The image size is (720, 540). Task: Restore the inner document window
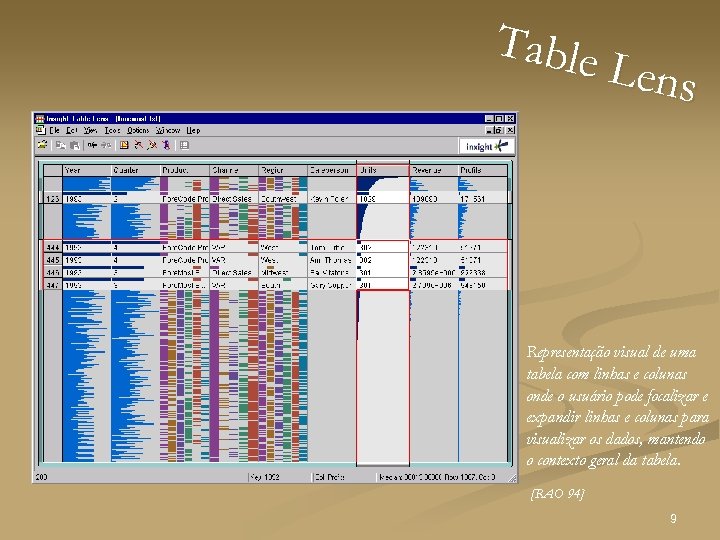click(x=500, y=130)
